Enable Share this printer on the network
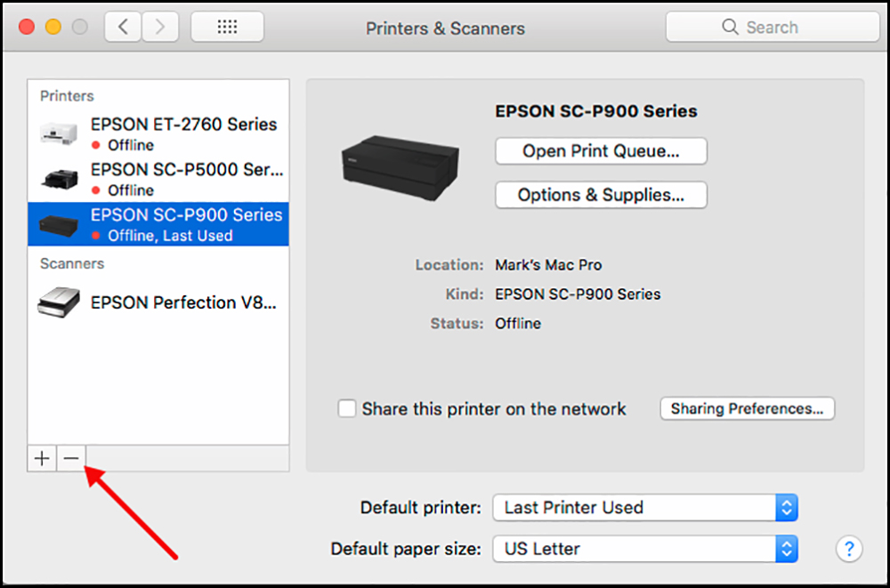 tap(347, 408)
